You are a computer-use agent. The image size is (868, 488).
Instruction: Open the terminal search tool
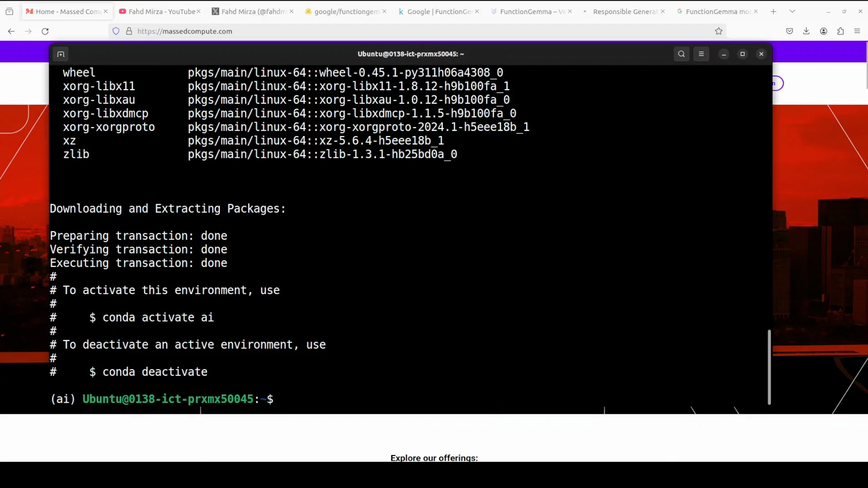click(x=681, y=54)
